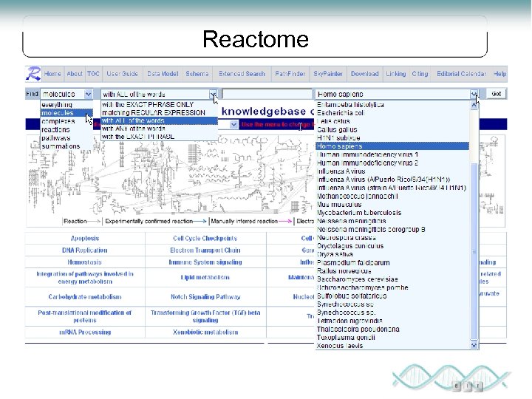The image size is (532, 399).
Task: Choose 'matching REGULAR EXPRESSION' option
Action: click(x=159, y=112)
